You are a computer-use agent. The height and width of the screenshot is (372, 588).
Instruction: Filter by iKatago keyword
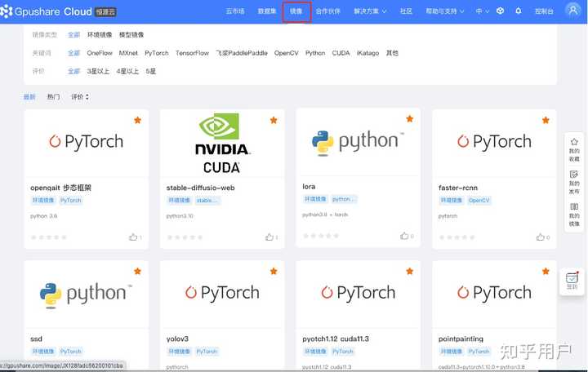(367, 53)
